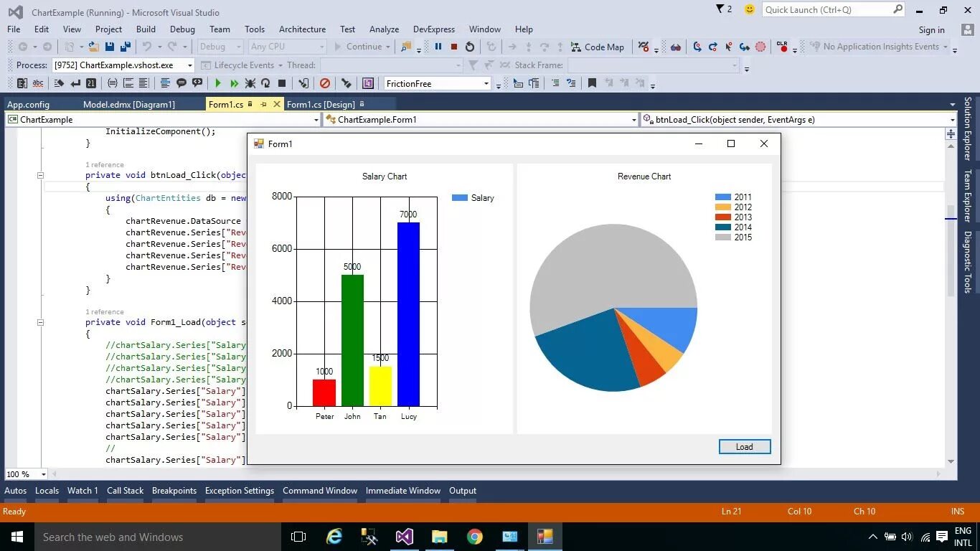Click the green John bar in Salary Chart
980x551 pixels.
(x=352, y=340)
